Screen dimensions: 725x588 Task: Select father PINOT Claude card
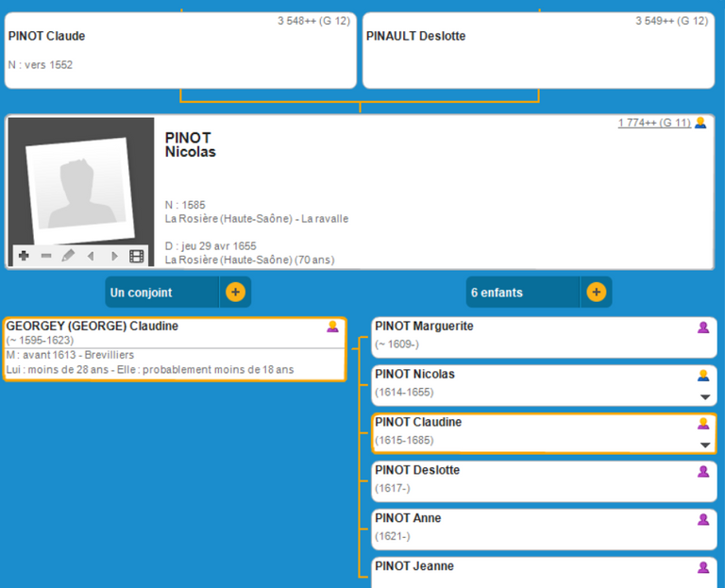tap(180, 51)
